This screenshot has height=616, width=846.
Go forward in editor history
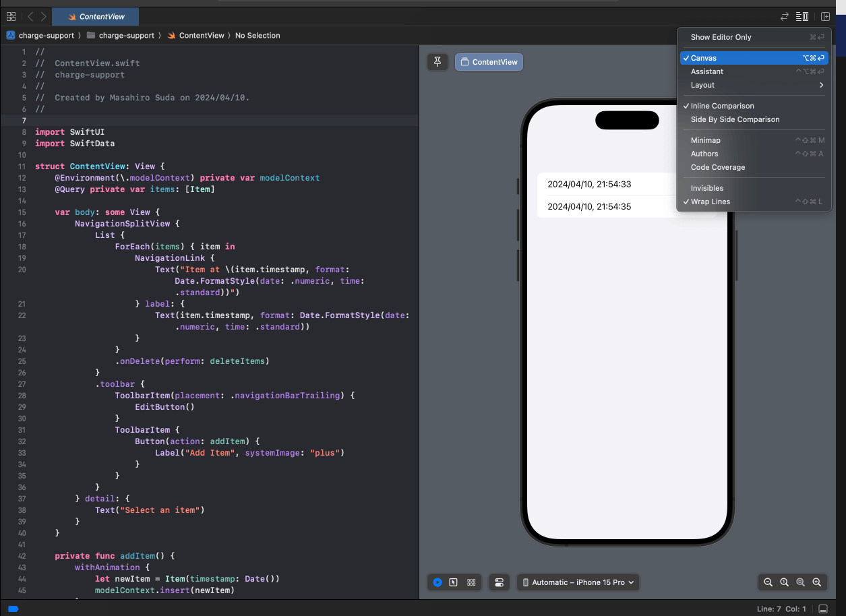[44, 16]
